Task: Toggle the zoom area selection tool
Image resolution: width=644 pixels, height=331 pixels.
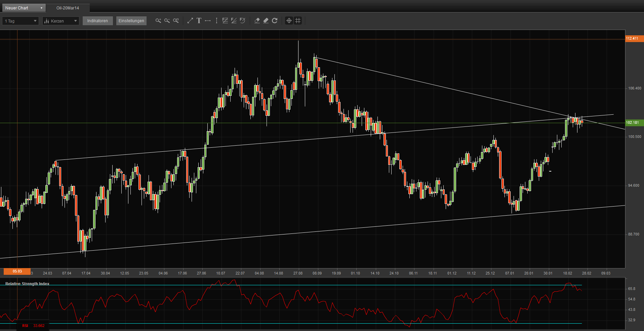Action: coord(176,21)
